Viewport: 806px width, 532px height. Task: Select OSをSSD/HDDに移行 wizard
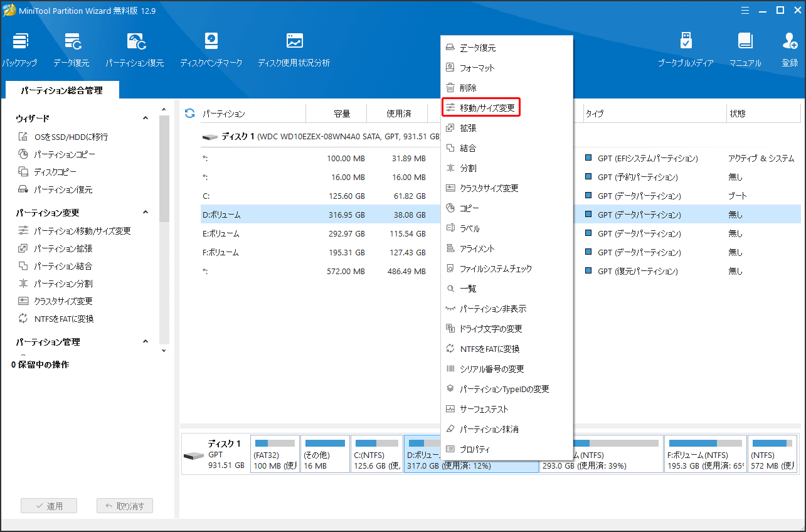[63, 137]
